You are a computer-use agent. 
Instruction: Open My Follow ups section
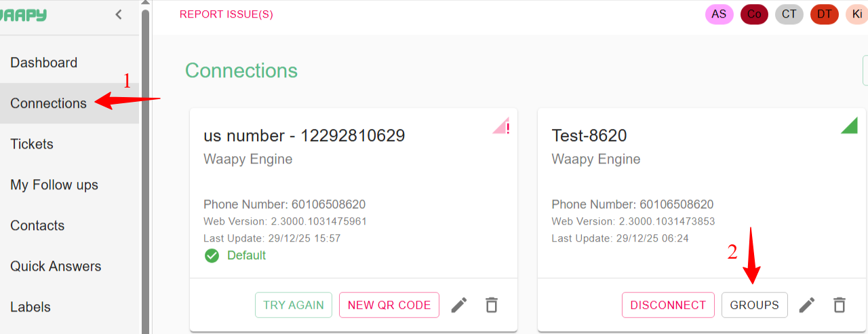(54, 185)
